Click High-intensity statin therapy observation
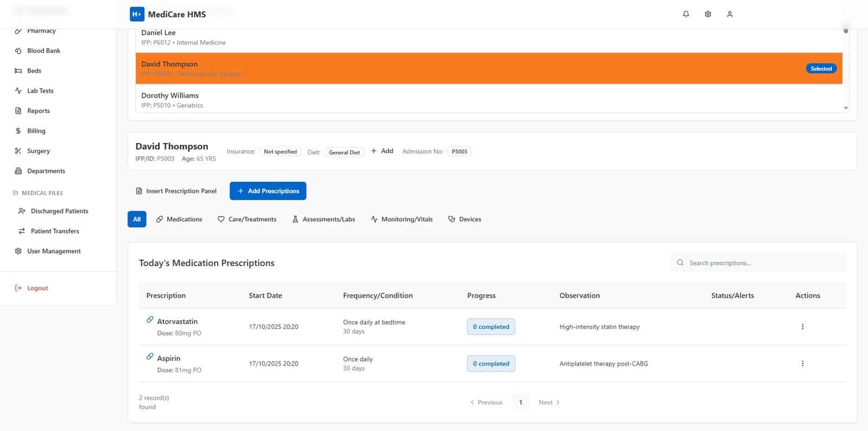The width and height of the screenshot is (868, 431). [599, 327]
